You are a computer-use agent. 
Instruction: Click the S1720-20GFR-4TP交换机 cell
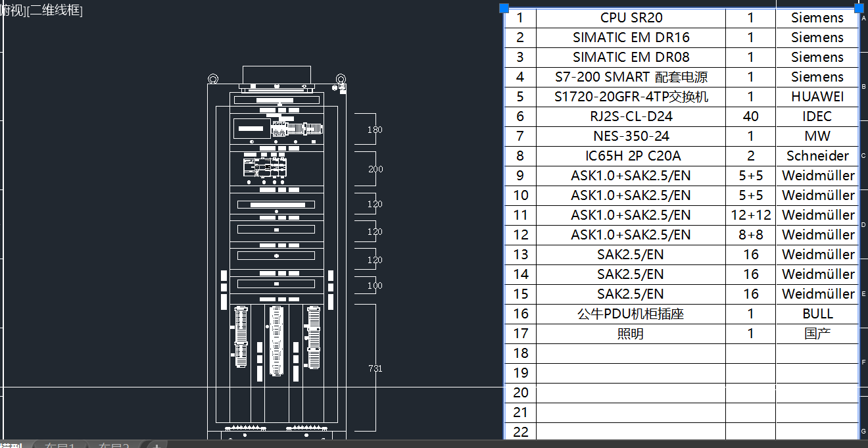[x=631, y=97]
